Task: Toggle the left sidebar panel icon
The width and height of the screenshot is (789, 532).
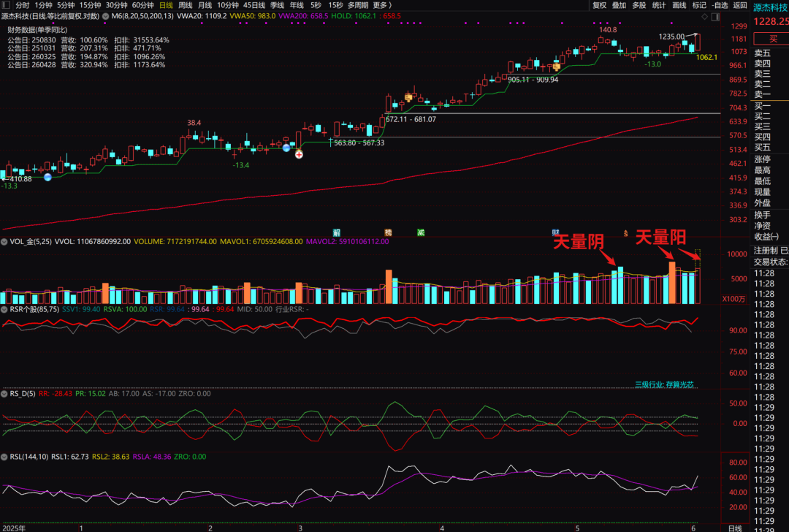Action: (6, 5)
